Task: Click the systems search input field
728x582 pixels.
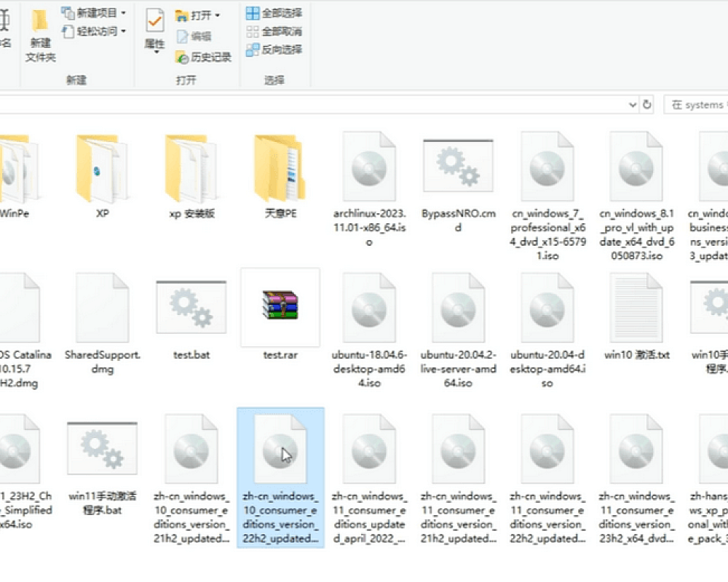Action: coord(697,105)
